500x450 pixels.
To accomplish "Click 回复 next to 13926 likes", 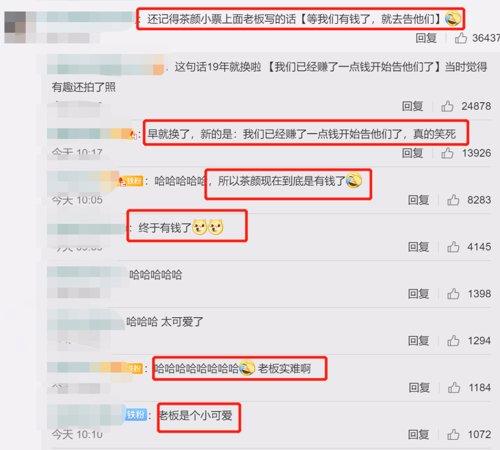I will (412, 153).
